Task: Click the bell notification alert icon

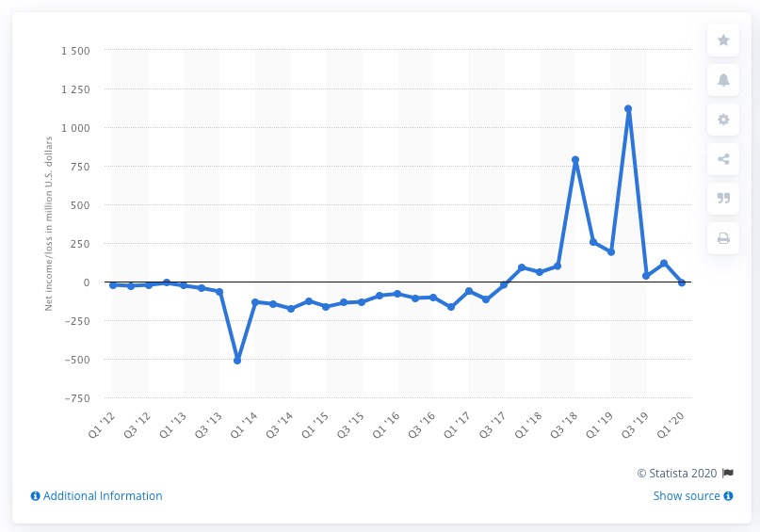Action: point(723,80)
